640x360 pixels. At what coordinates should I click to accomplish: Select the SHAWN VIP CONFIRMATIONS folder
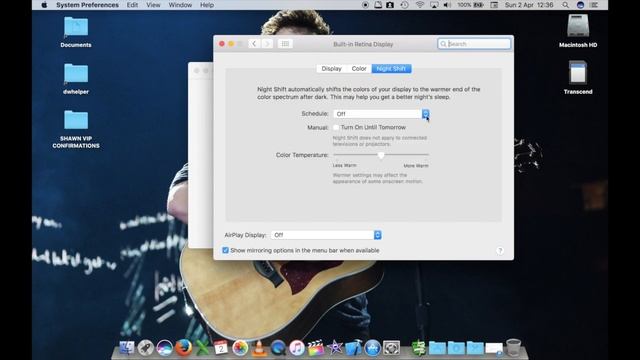pos(76,129)
